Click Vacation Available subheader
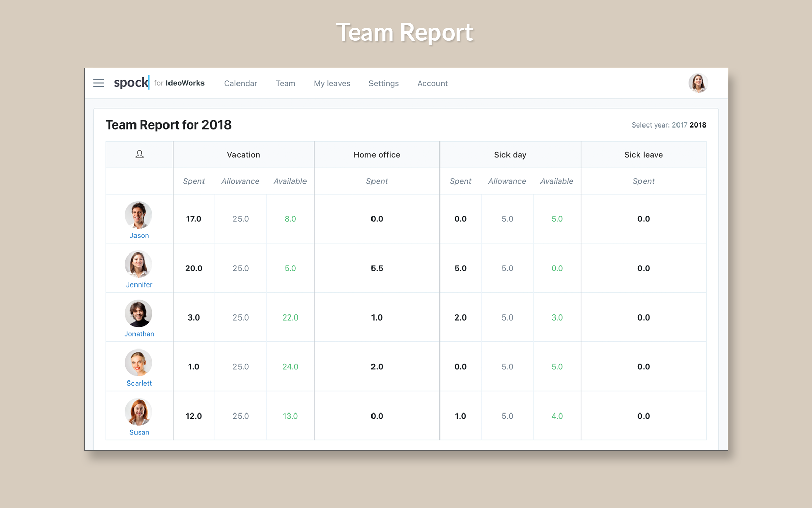Viewport: 812px width, 508px height. (290, 181)
